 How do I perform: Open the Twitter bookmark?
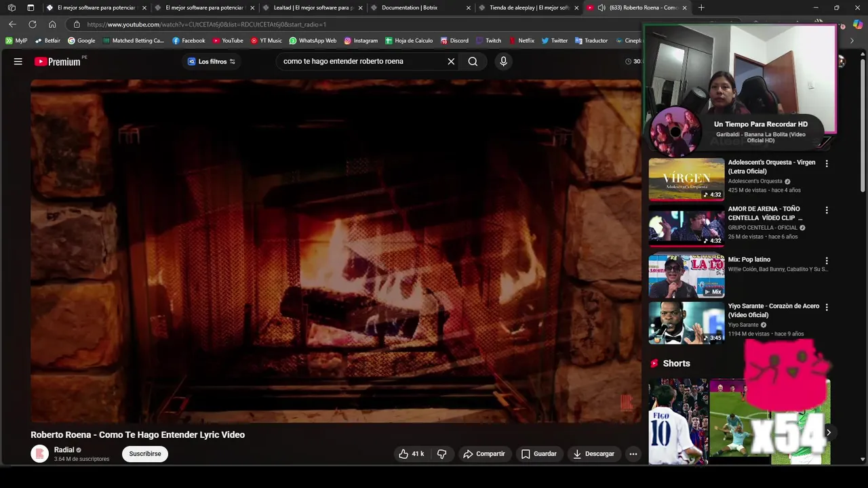pyautogui.click(x=554, y=41)
